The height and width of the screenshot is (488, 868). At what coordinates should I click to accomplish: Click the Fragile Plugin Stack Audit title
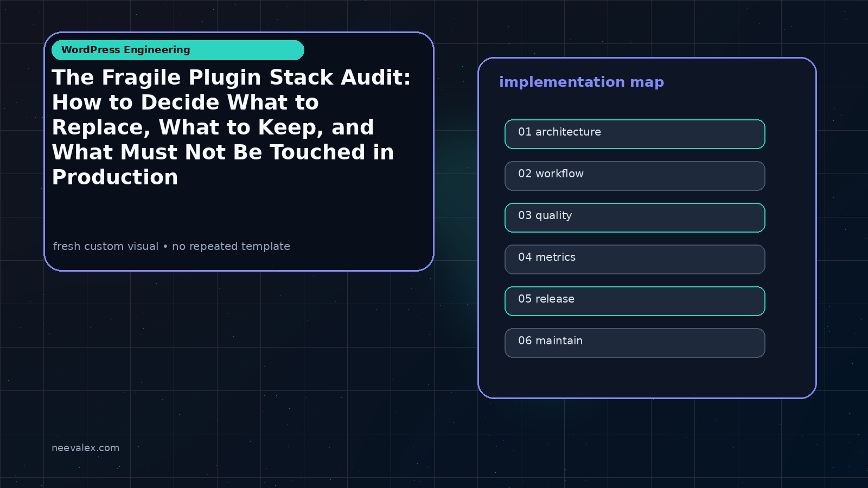tap(232, 127)
